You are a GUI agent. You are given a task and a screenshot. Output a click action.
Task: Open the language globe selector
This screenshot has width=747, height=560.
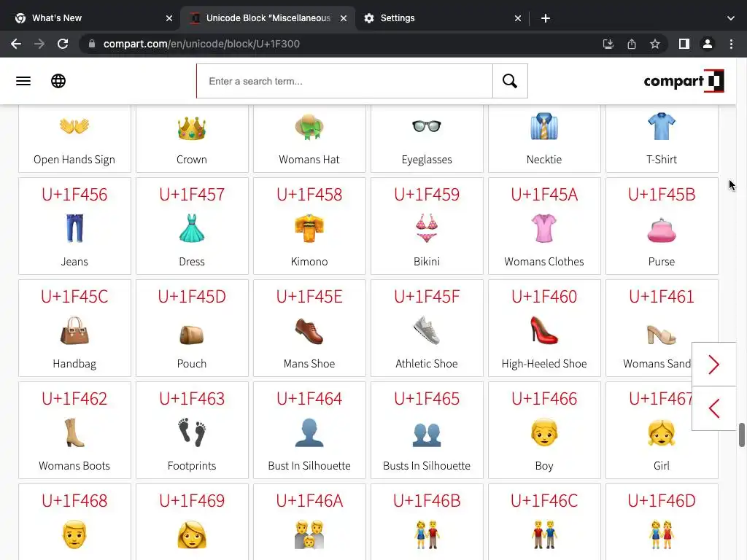click(58, 81)
